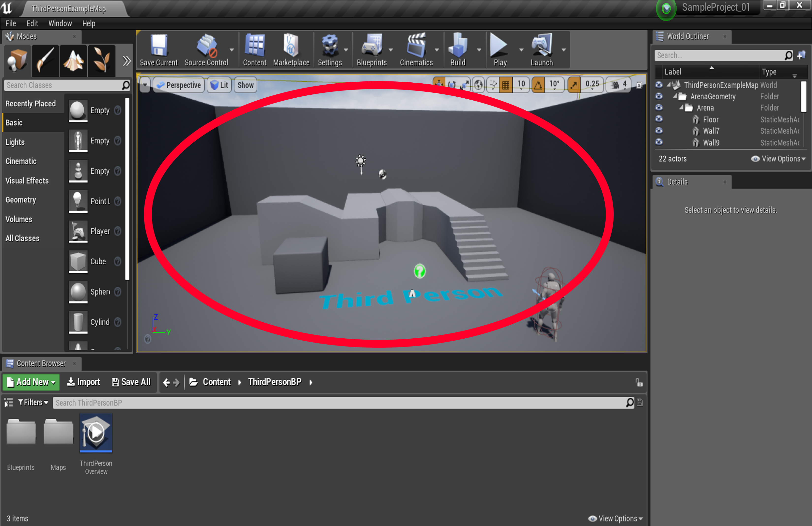This screenshot has width=812, height=526.
Task: Select Foliage mode leaf icon
Action: pos(101,61)
